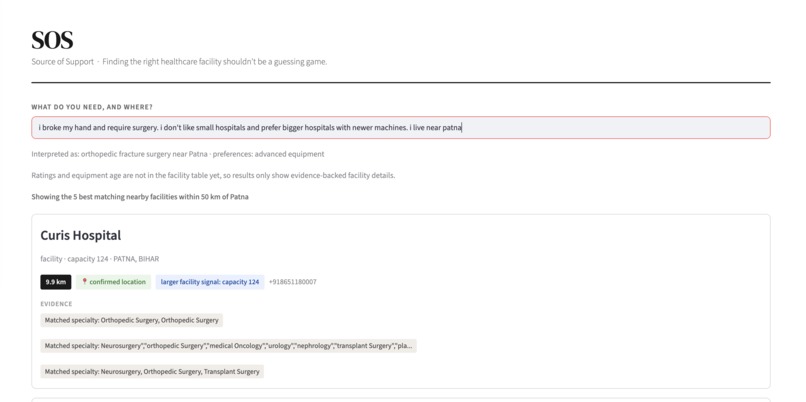Click the 'Interpreted as' query summary line
The height and width of the screenshot is (402, 806).
(178, 154)
